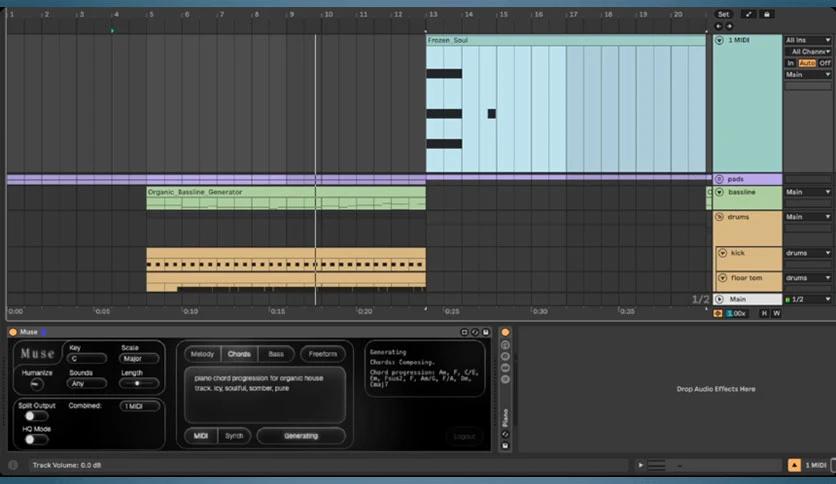
Task: Click the Piano device save preset icon
Action: pos(505,445)
